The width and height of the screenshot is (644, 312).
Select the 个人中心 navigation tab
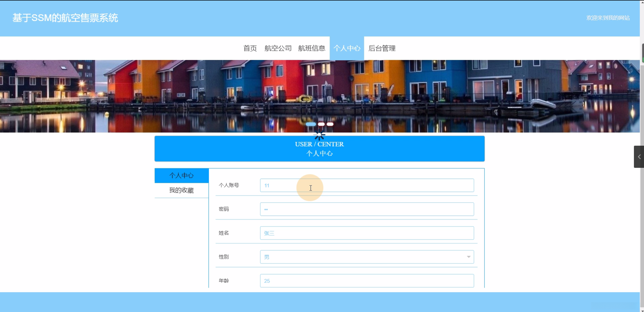pos(347,48)
